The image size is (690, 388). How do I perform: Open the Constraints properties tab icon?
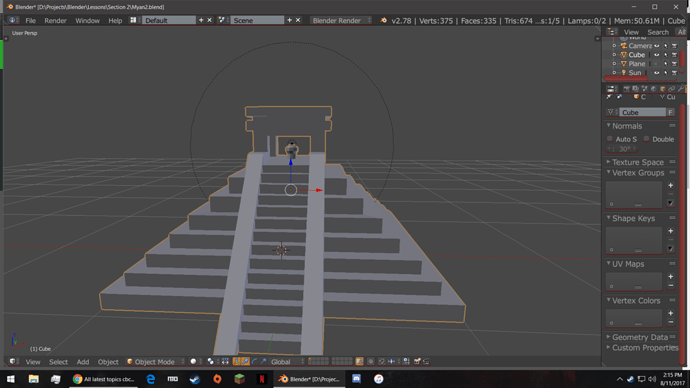[672, 88]
